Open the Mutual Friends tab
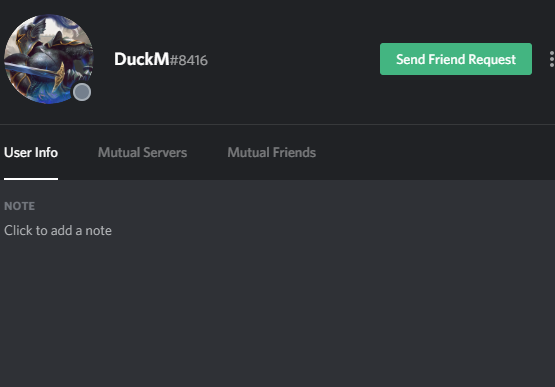This screenshot has width=555, height=387. pos(271,153)
